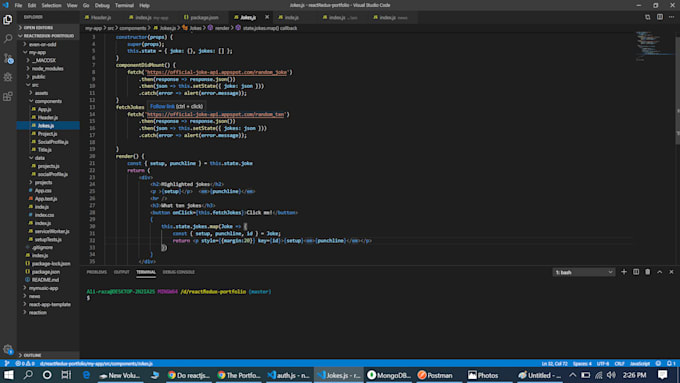Split the terminal panel
680x383 pixels.
pos(636,272)
